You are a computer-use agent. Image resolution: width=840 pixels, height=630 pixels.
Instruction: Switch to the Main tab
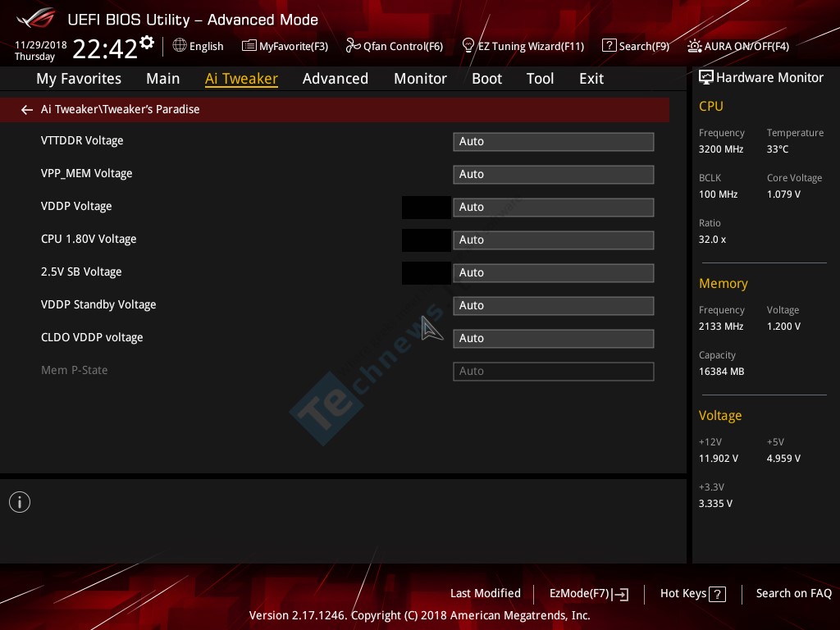[x=163, y=79]
